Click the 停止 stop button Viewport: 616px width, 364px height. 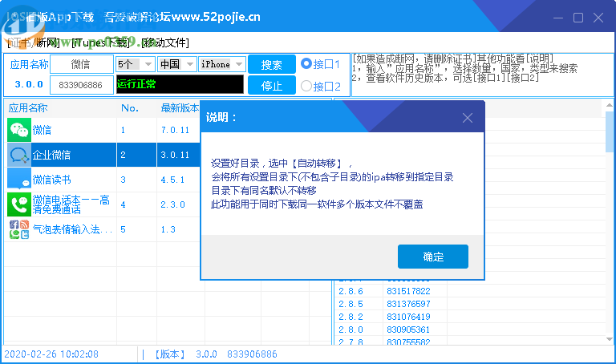271,85
